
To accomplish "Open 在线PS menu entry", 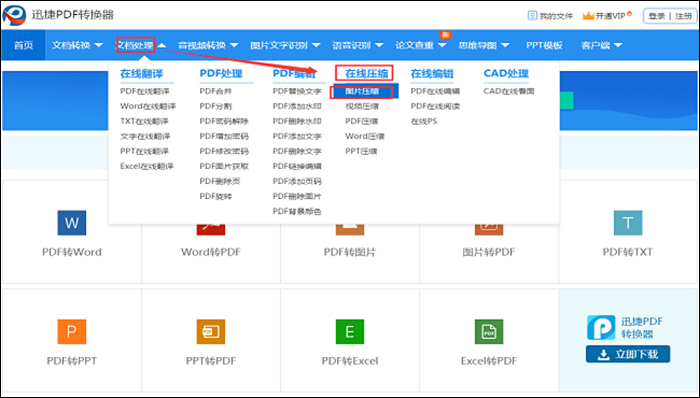I will click(x=424, y=121).
